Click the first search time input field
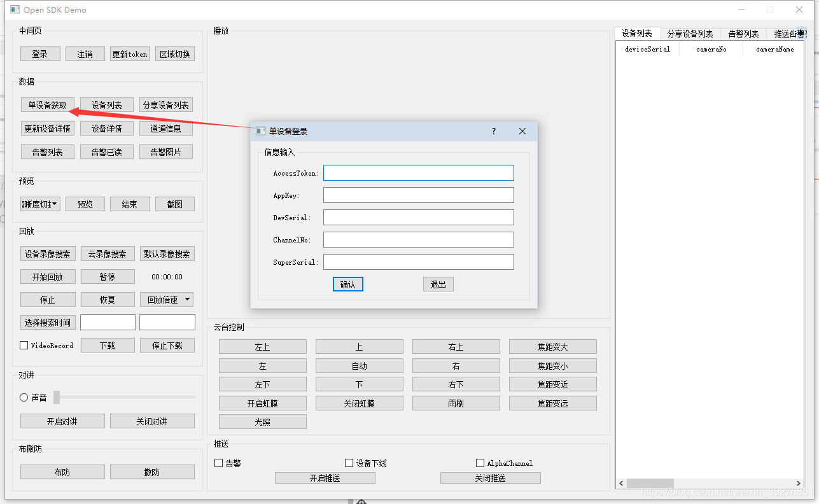Viewport: 819px width, 504px height. click(108, 323)
